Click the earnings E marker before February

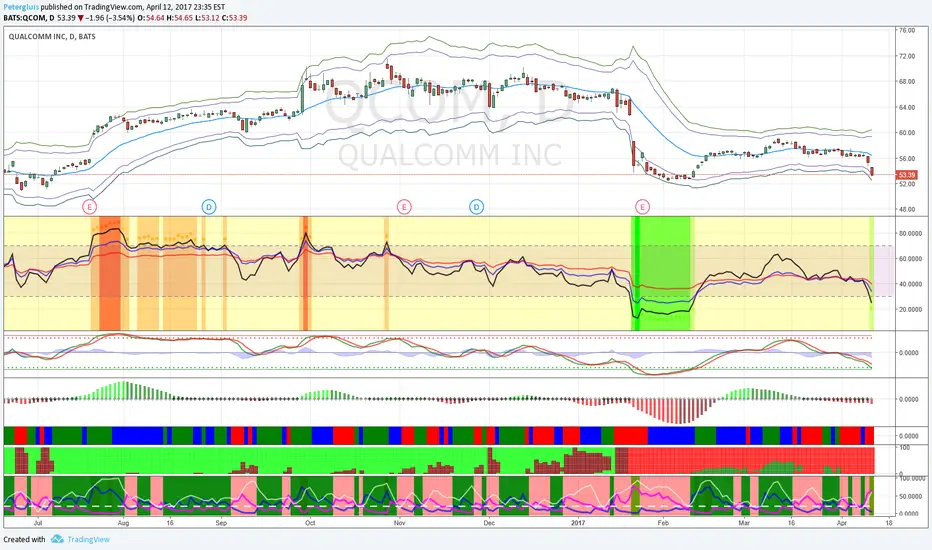click(x=643, y=207)
